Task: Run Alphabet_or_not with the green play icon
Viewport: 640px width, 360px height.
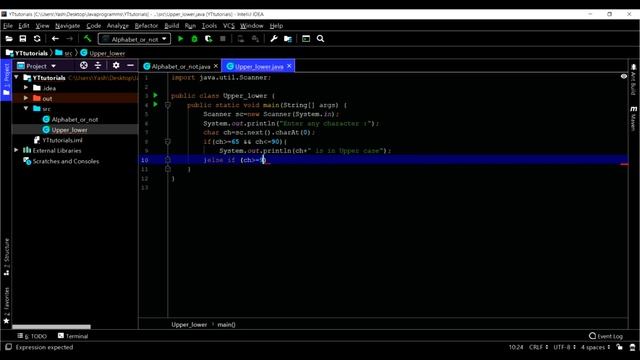Action: pyautogui.click(x=180, y=39)
